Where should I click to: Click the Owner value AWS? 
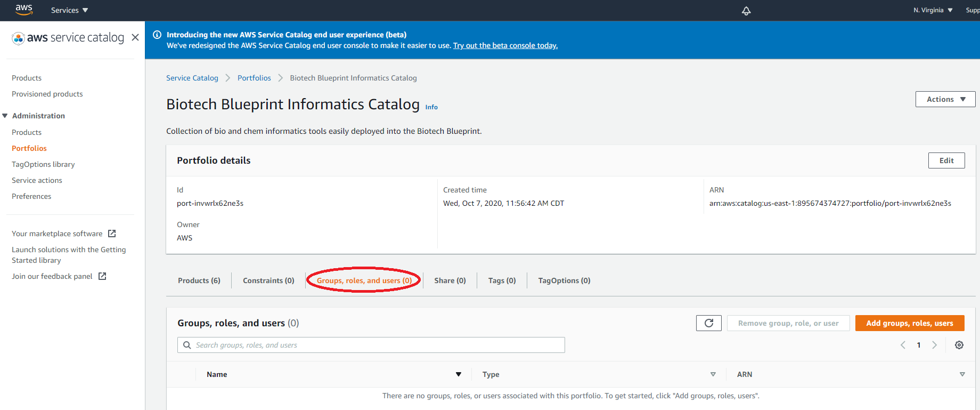pyautogui.click(x=184, y=238)
